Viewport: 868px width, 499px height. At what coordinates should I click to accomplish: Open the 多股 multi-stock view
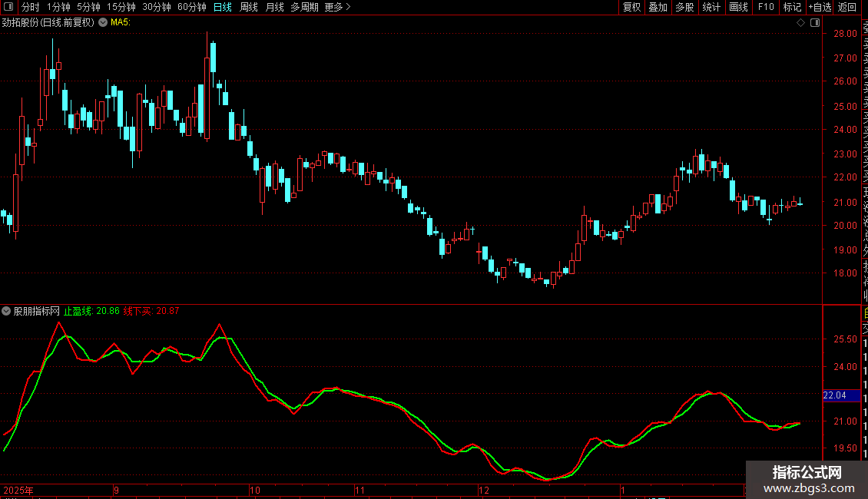click(x=684, y=7)
